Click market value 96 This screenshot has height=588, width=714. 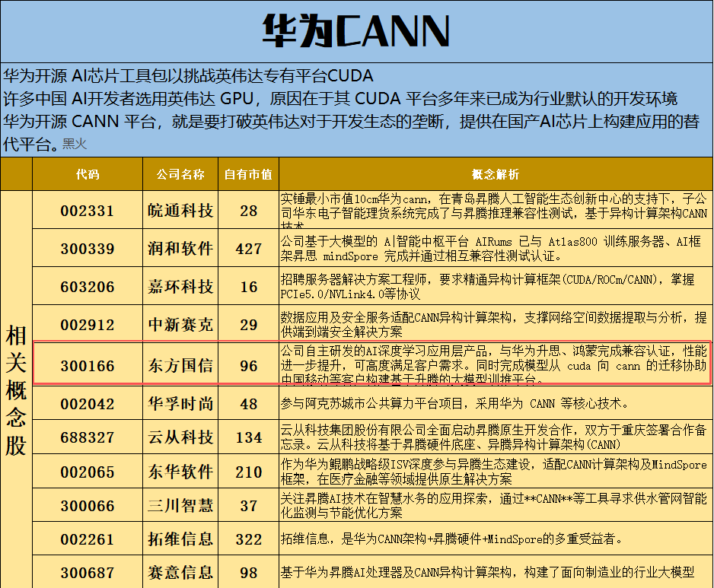(249, 366)
